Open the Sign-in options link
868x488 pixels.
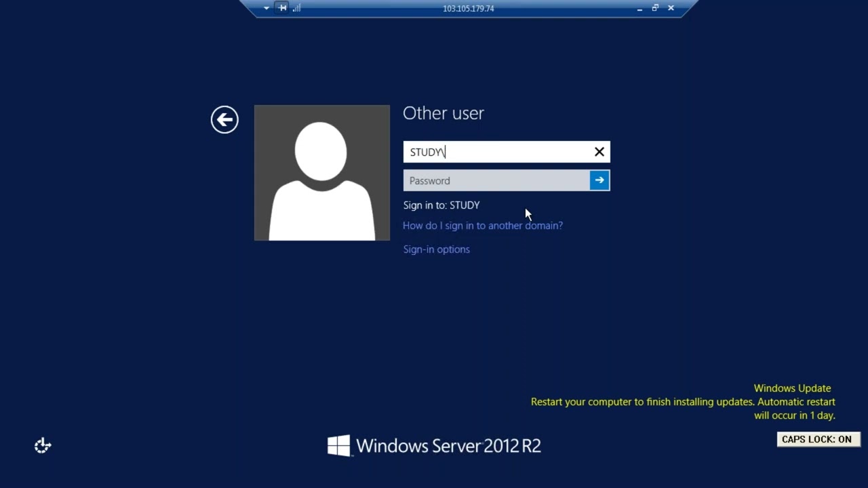437,249
